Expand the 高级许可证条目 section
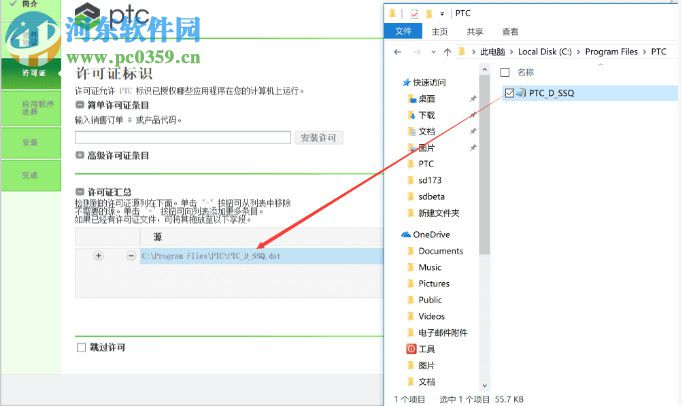This screenshot has width=682, height=406. pos(80,155)
